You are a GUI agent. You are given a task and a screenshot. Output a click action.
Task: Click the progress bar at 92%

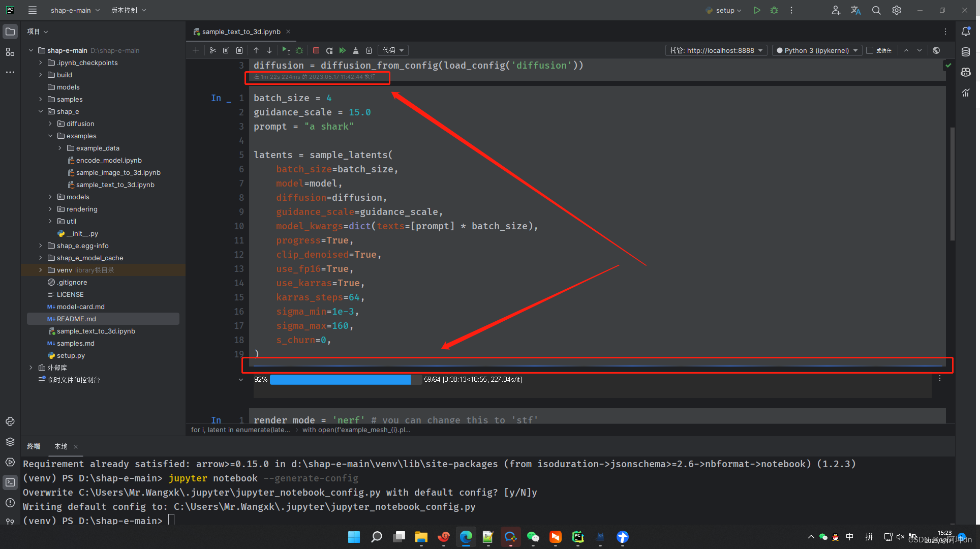tap(346, 379)
